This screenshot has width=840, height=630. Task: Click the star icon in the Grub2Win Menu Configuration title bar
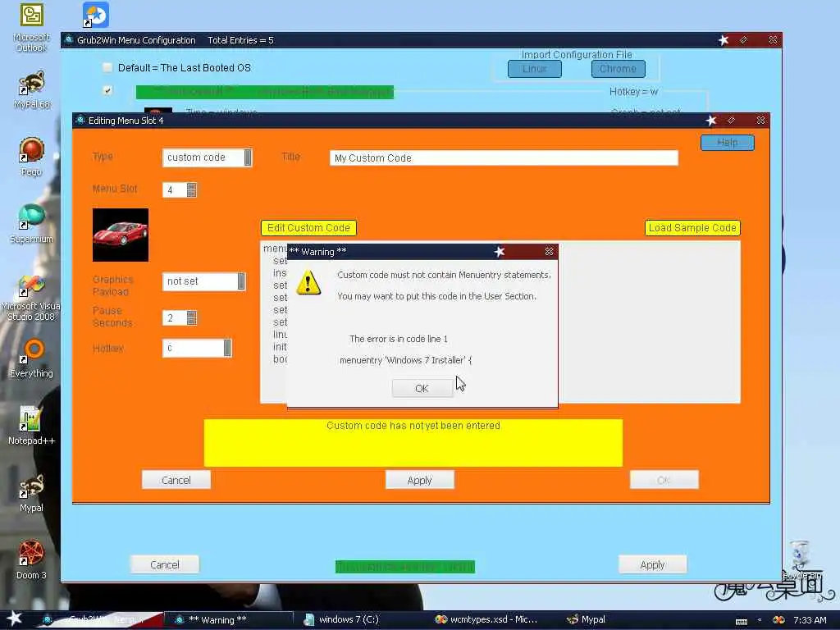724,40
